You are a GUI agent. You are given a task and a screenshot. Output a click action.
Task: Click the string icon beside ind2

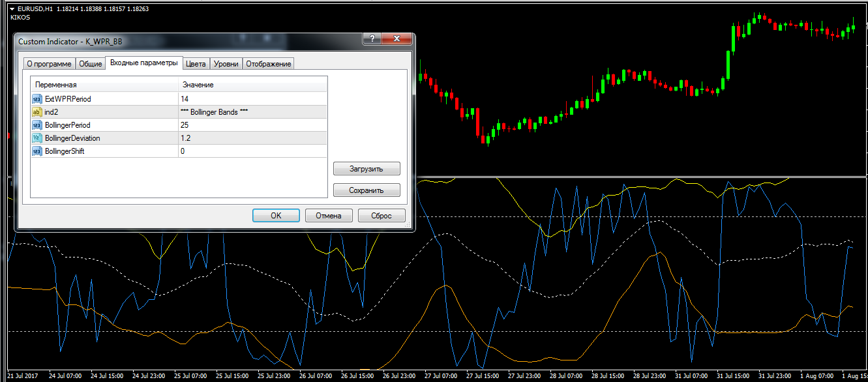click(37, 112)
